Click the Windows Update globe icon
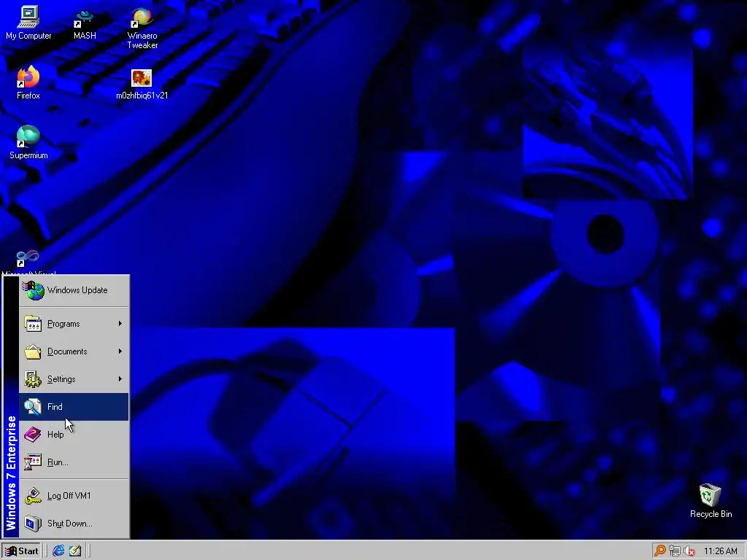747x560 pixels. click(x=33, y=290)
